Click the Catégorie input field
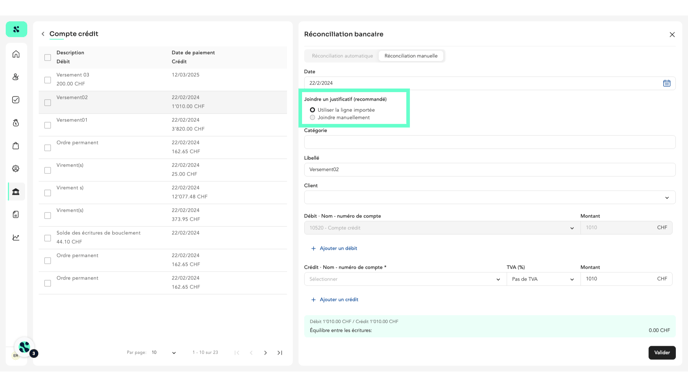 coord(490,142)
